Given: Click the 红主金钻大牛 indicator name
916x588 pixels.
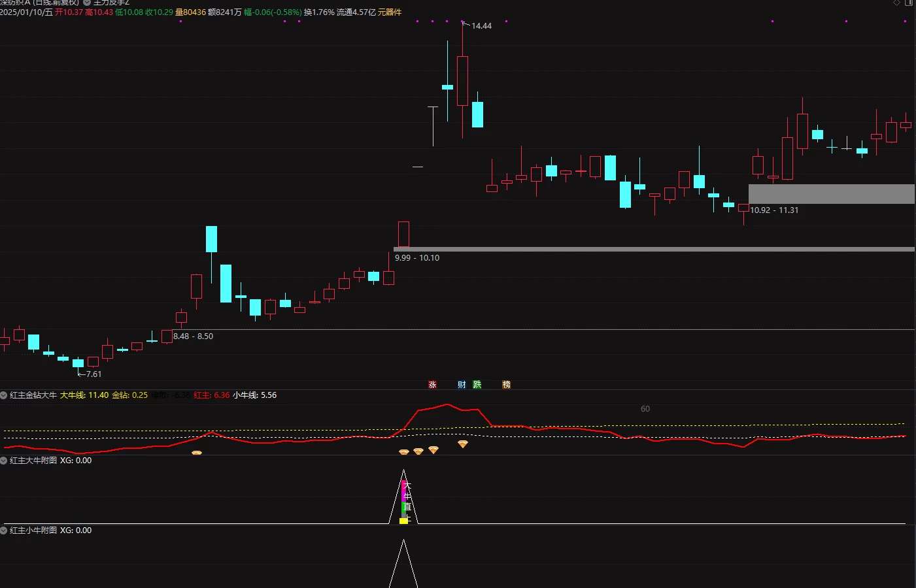Looking at the screenshot, I should point(33,395).
